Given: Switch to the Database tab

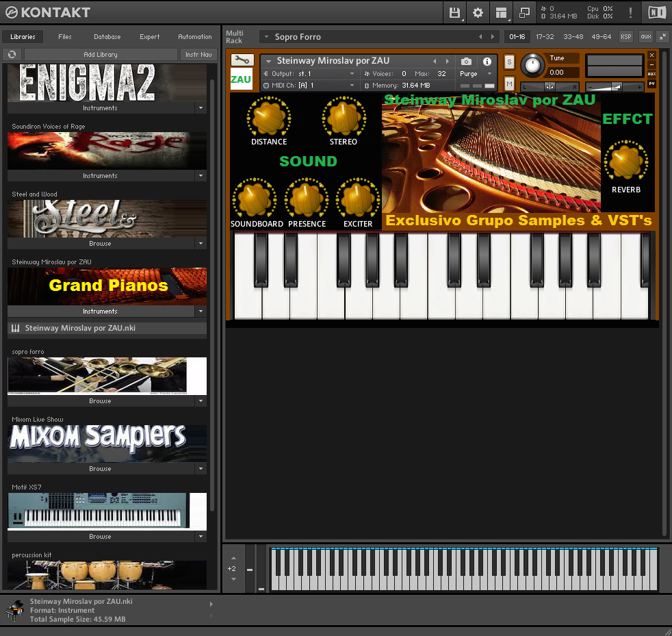Looking at the screenshot, I should coord(107,37).
